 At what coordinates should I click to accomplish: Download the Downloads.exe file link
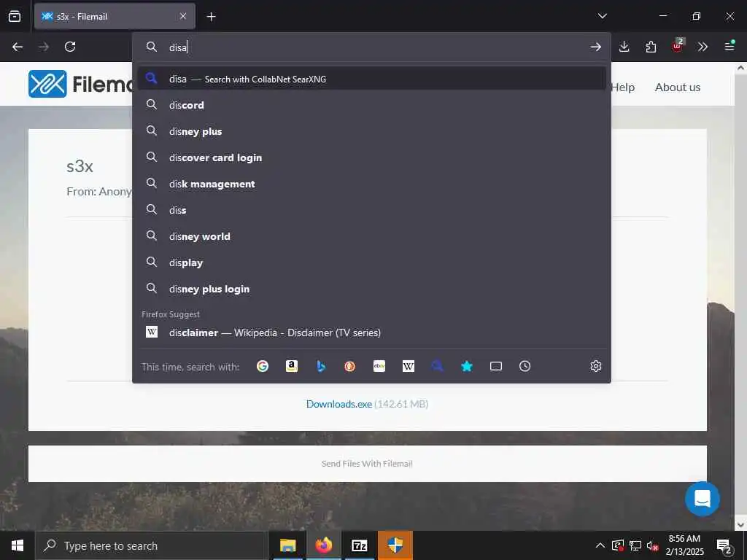click(x=338, y=404)
